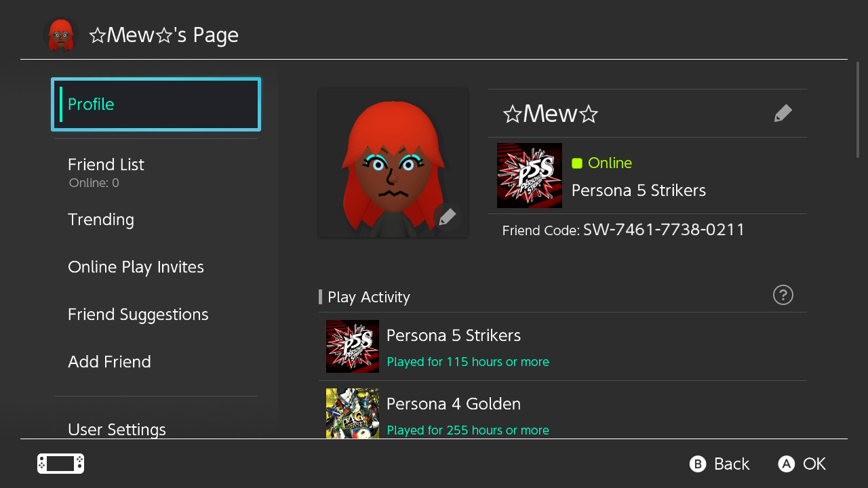This screenshot has height=488, width=868.
Task: Select the large Mii profile picture
Action: [393, 163]
